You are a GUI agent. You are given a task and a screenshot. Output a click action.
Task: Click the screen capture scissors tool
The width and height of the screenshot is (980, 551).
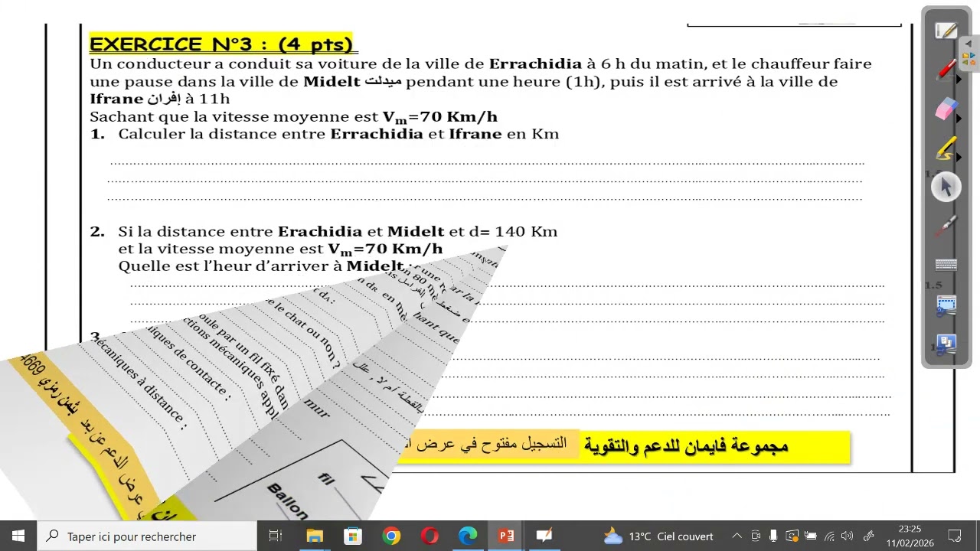pos(946,305)
